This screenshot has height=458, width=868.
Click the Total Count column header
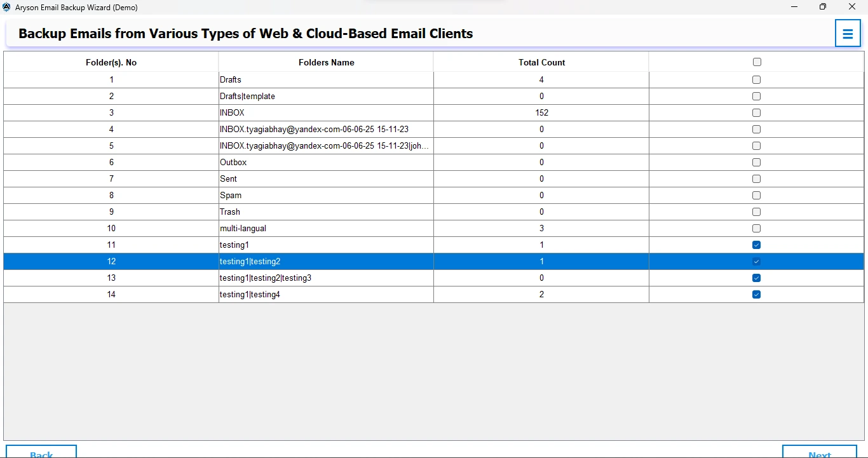541,62
